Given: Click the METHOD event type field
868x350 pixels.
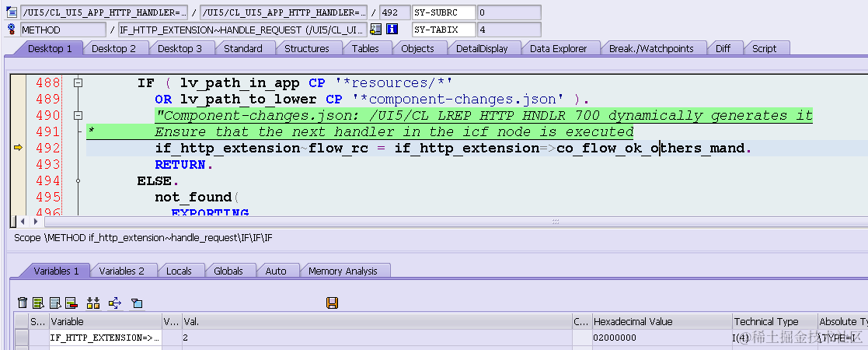Looking at the screenshot, I should pyautogui.click(x=63, y=30).
